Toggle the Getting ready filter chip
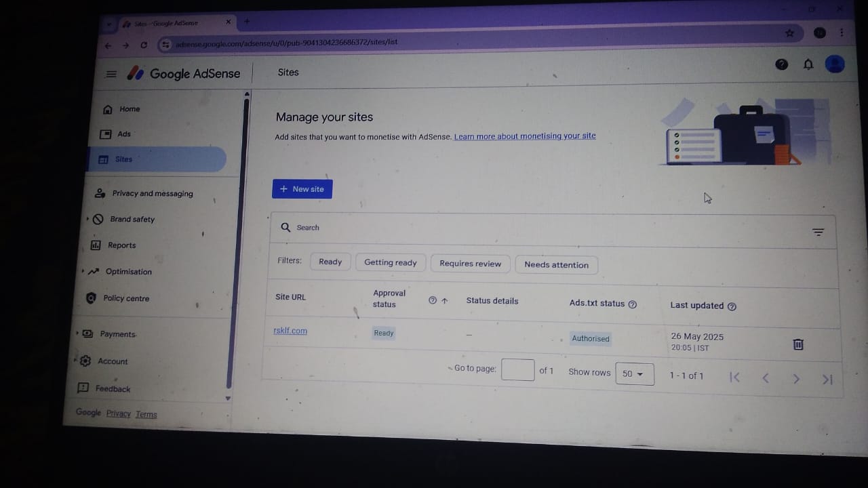This screenshot has width=868, height=488. 391,262
